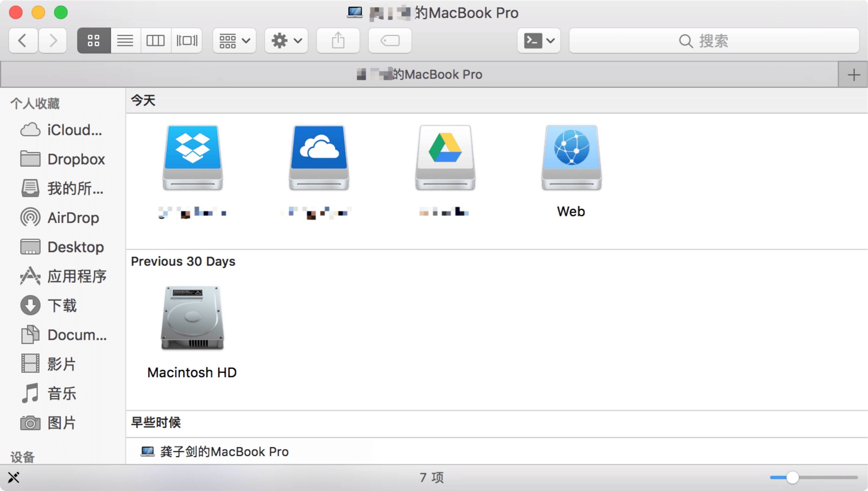
Task: Click the Previous 30 Days group header
Action: click(x=183, y=261)
